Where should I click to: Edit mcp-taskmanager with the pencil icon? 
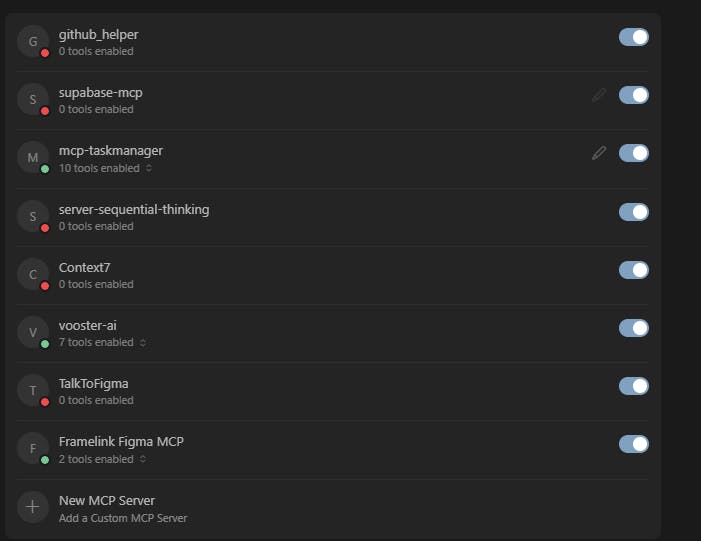599,153
